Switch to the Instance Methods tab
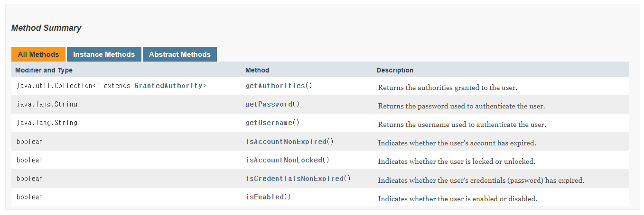Image resolution: width=644 pixels, height=215 pixels. click(x=104, y=54)
